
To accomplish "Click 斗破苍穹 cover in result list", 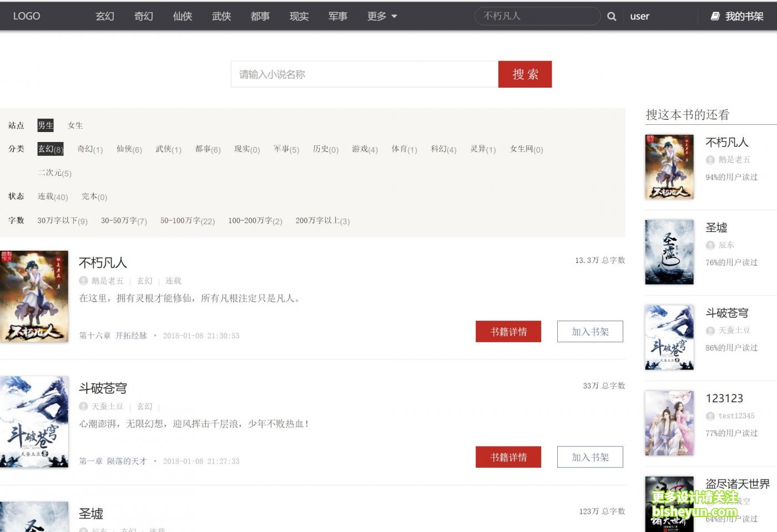I will (x=34, y=422).
